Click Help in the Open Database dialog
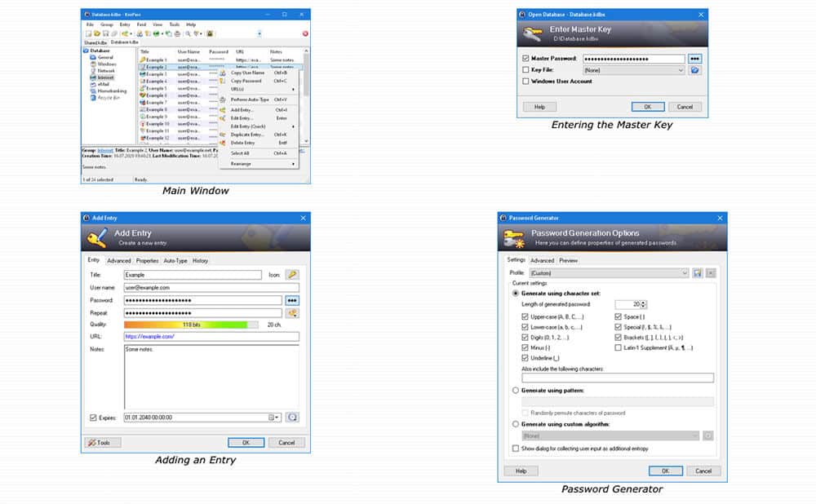The width and height of the screenshot is (816, 504). pyautogui.click(x=539, y=107)
